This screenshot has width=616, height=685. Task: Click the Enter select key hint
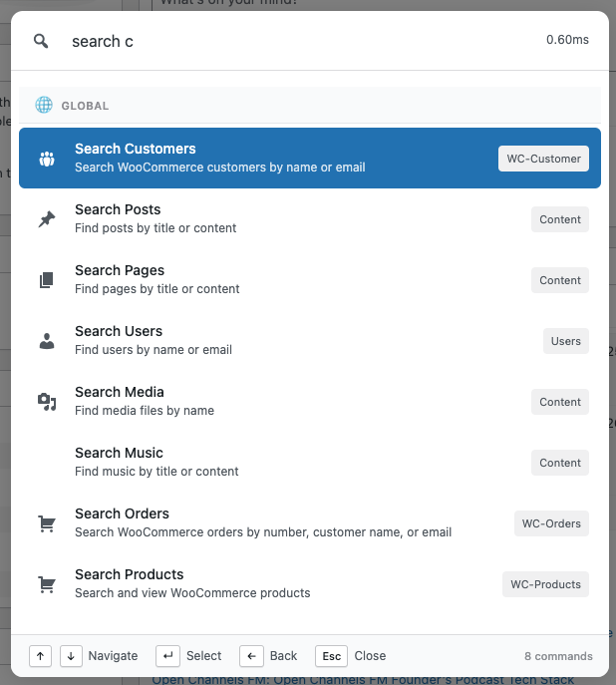168,655
